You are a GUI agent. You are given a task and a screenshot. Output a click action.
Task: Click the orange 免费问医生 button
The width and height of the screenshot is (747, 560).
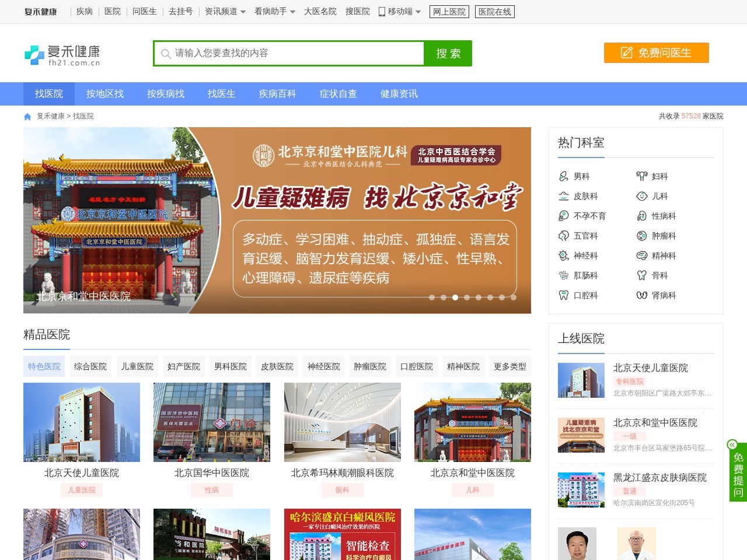pos(656,52)
